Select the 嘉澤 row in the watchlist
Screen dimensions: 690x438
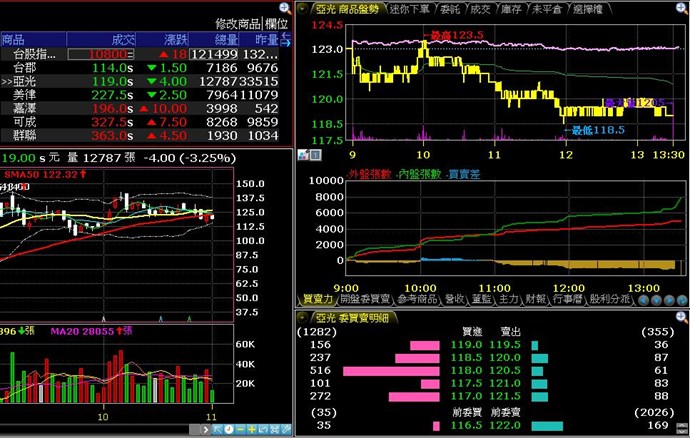(17, 107)
